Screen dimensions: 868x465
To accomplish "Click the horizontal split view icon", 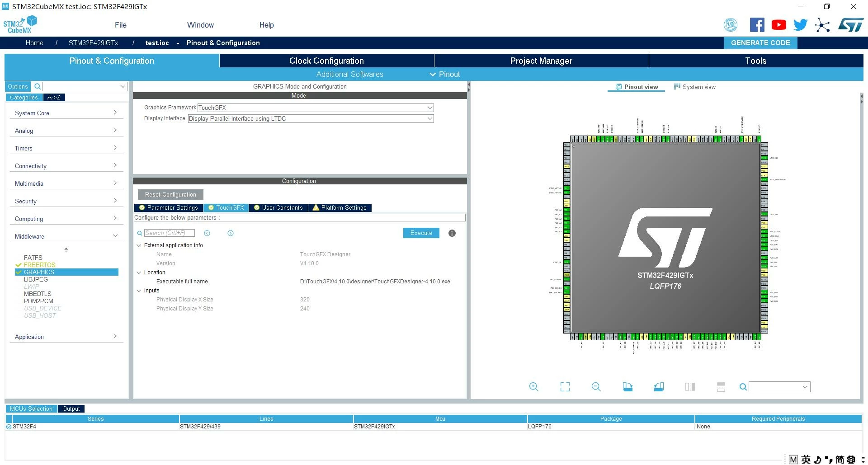I will click(x=721, y=387).
